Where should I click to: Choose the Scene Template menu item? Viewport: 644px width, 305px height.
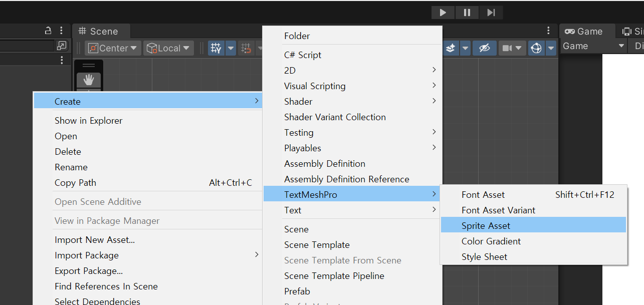[x=353, y=244]
